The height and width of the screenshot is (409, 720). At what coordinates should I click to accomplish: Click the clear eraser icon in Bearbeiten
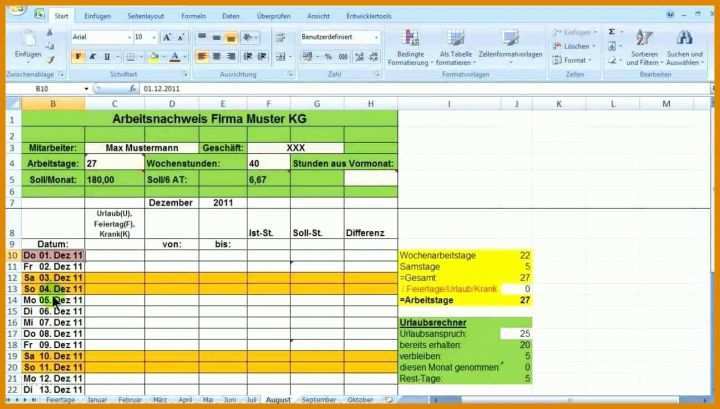(x=612, y=60)
